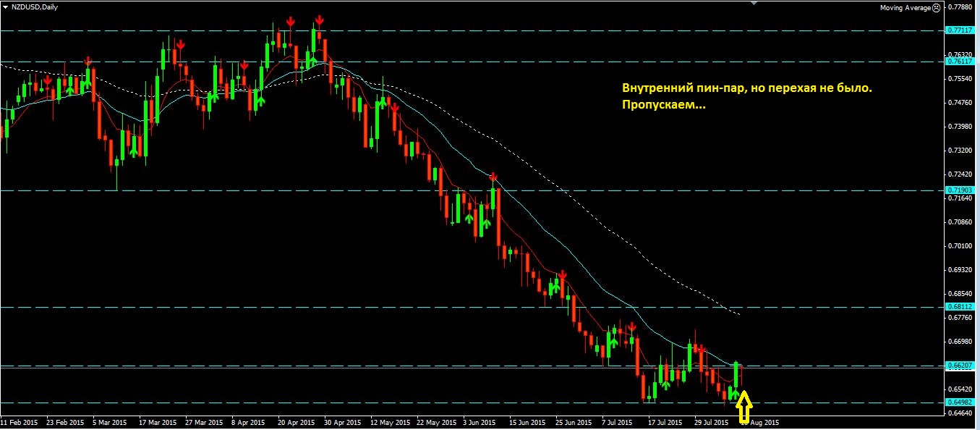Click the Moving Average expert label

[x=905, y=7]
